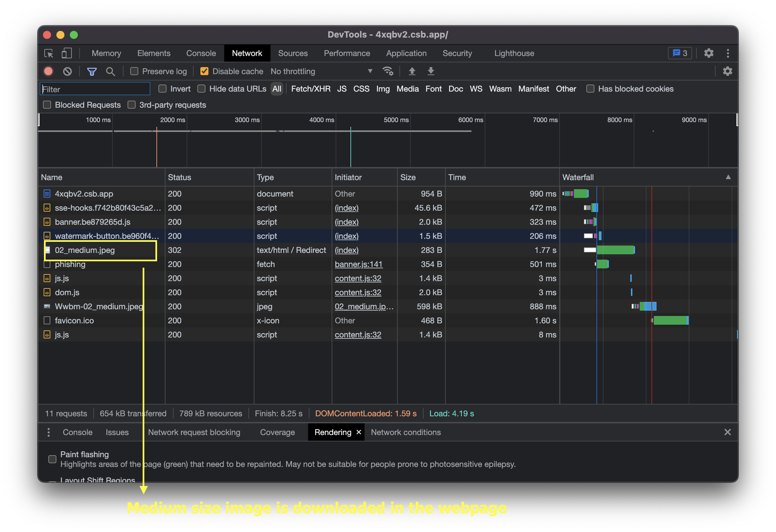The image size is (776, 532).
Task: Stop recording network log
Action: point(48,71)
